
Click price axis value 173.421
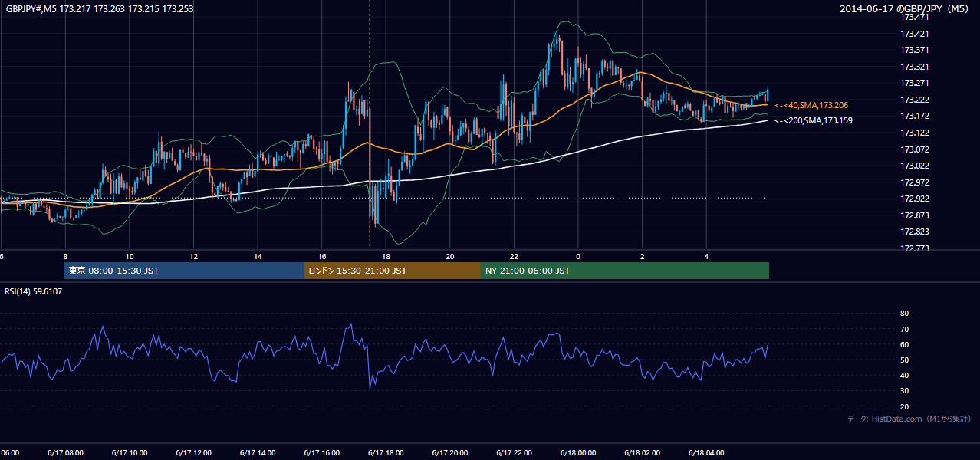click(x=913, y=34)
